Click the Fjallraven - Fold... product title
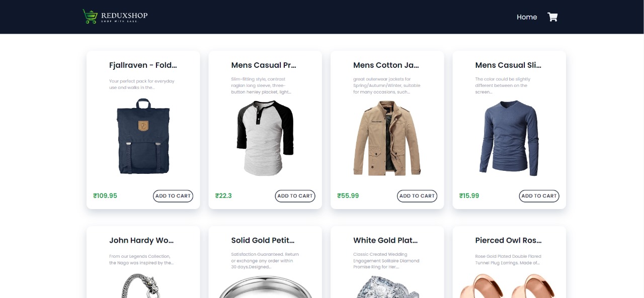Screen dimensions: 644x298 pos(143,65)
